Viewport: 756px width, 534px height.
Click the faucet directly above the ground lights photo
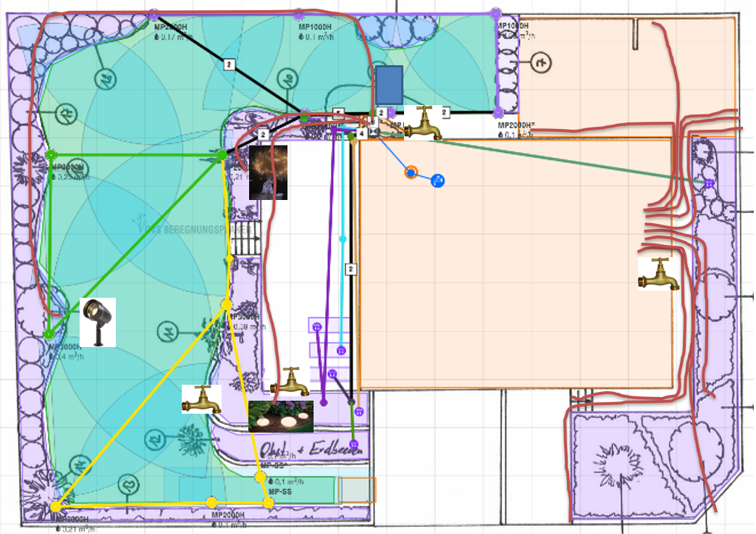[x=290, y=382]
